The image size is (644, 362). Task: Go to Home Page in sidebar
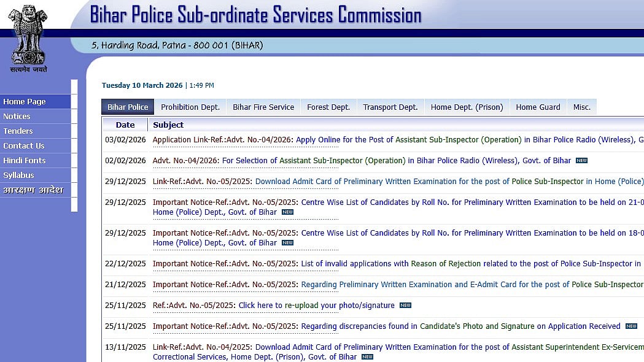tap(25, 102)
